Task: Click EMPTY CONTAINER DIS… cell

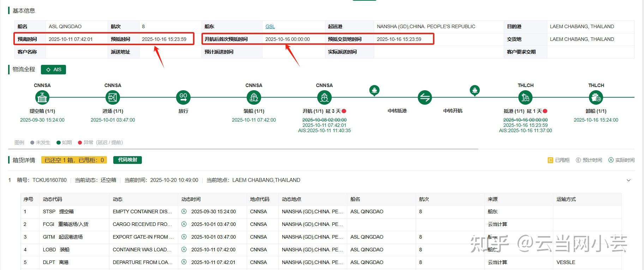Action: coord(143,211)
